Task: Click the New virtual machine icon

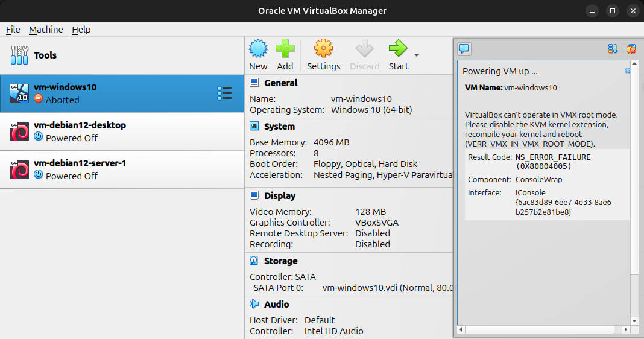Action: coord(258,49)
